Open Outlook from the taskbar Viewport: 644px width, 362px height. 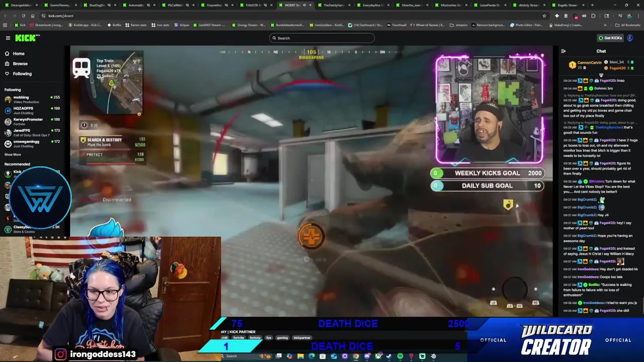click(x=334, y=356)
